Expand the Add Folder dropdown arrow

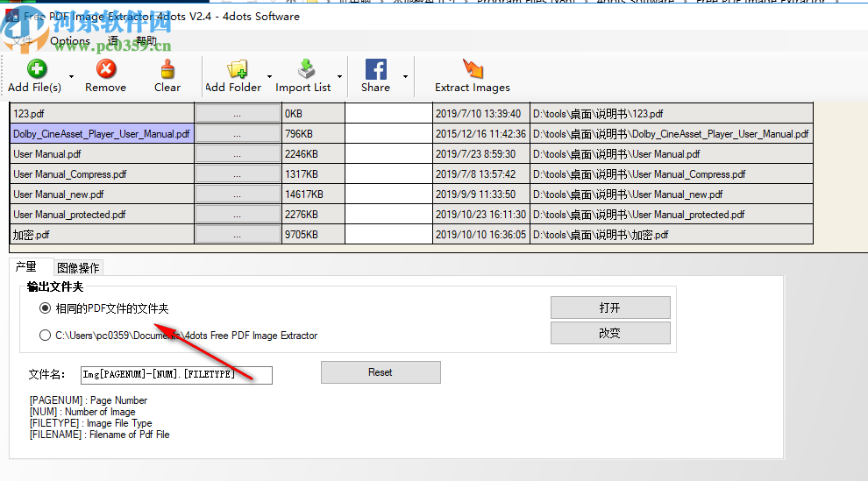tap(269, 76)
